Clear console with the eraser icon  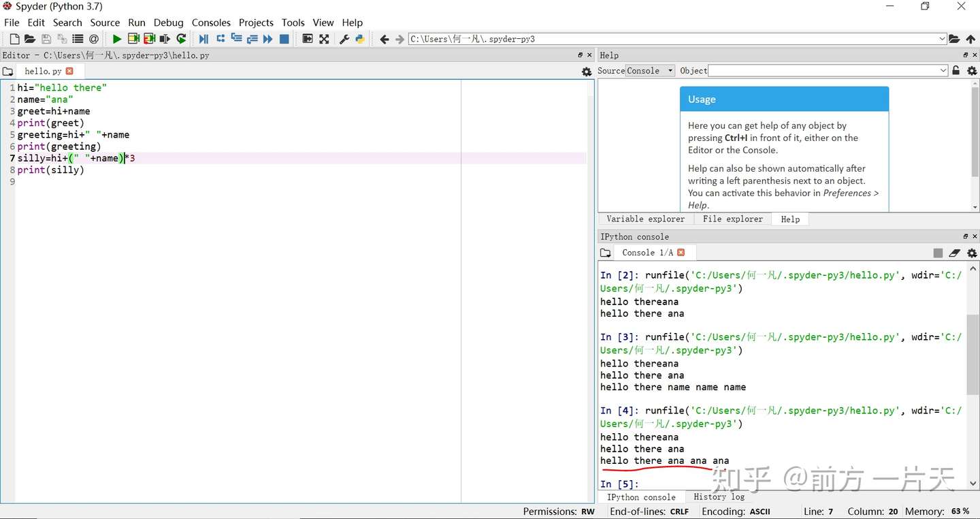pyautogui.click(x=955, y=253)
